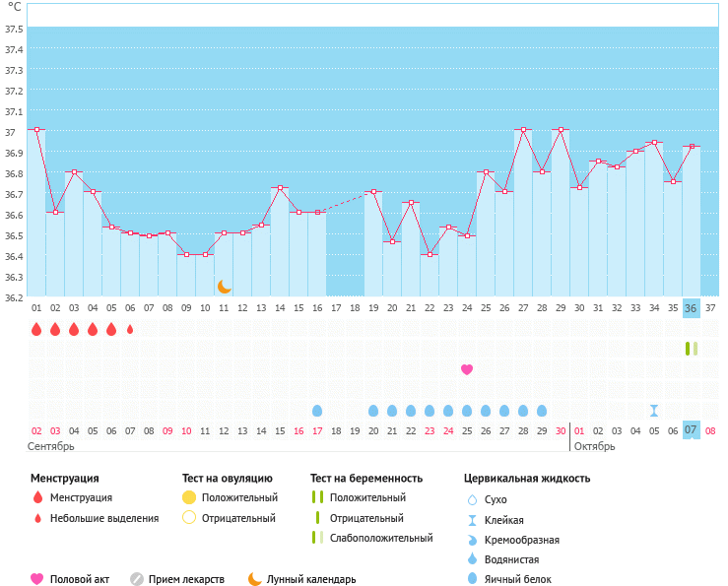Select the highlighted date 07 in October
The image size is (728, 586).
point(692,430)
